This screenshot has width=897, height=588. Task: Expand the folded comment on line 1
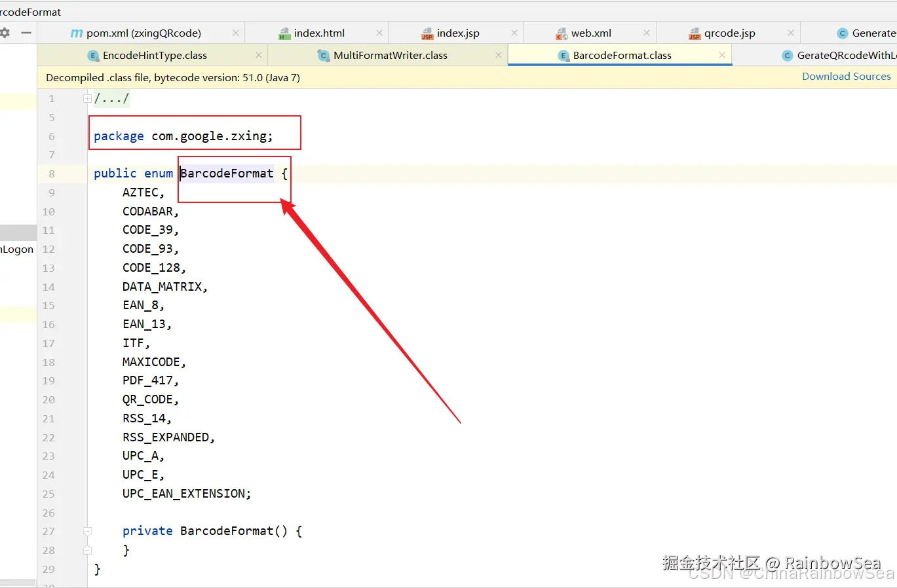[87, 99]
